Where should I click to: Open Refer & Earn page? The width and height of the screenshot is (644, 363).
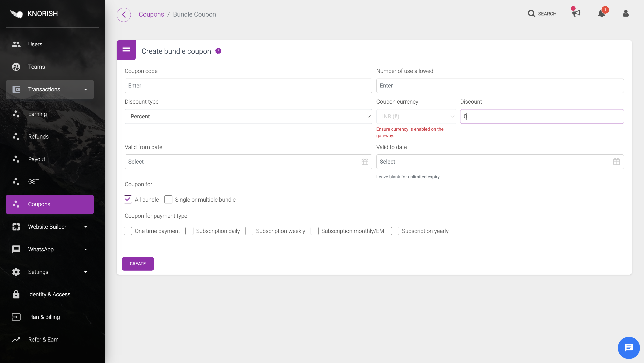[x=50, y=339]
